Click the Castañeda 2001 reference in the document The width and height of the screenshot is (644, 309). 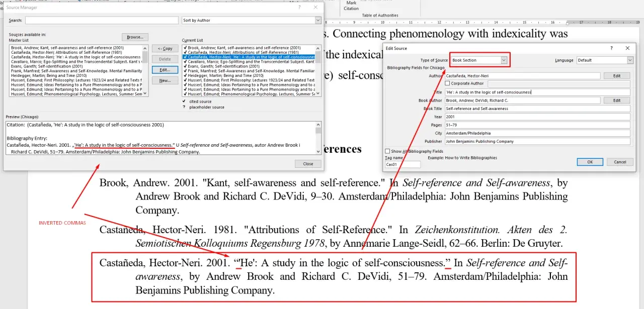[x=334, y=276]
